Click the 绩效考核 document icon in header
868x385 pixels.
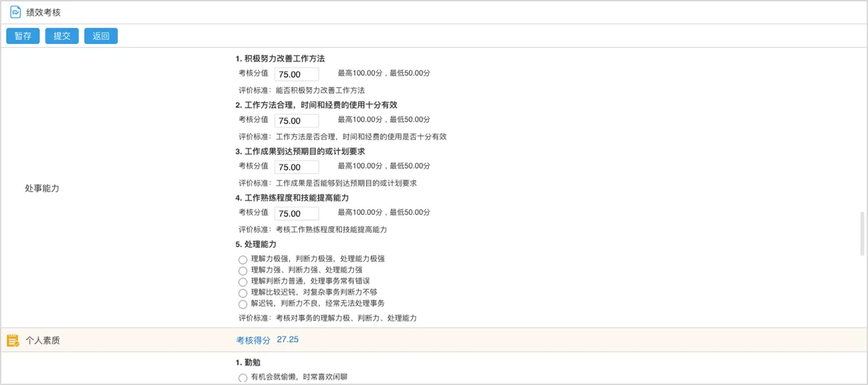pyautogui.click(x=16, y=12)
